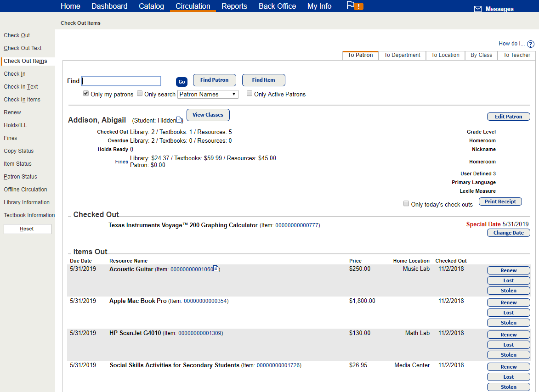Open the Patron Names dropdown
Screen dimensions: 539x392
pyautogui.click(x=208, y=94)
